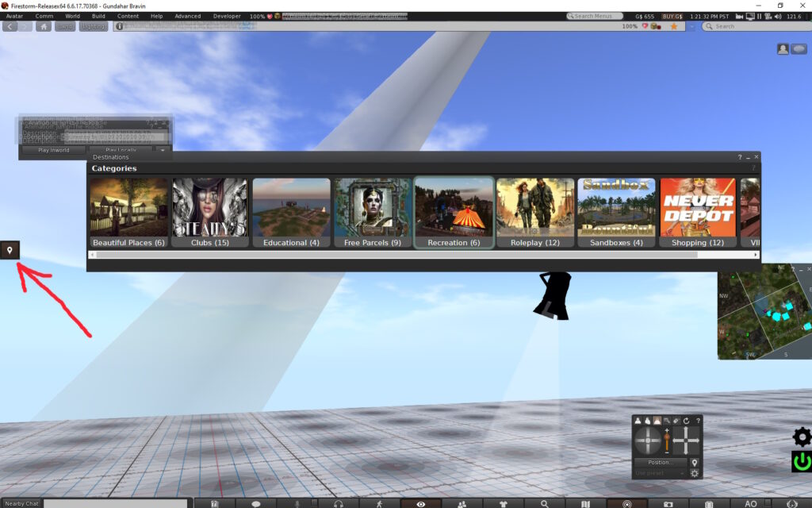This screenshot has width=812, height=508.
Task: Click the Destinations map-pin HUD button
Action: (10, 250)
